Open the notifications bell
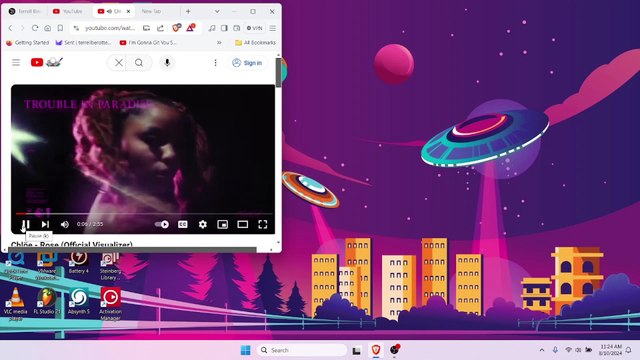Viewport: 640px width, 360px height. pos(629,350)
